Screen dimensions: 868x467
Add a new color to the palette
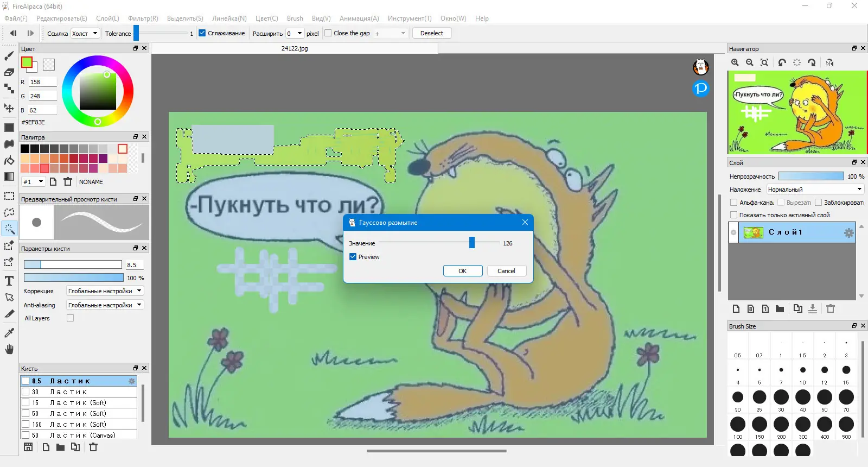pos(53,181)
